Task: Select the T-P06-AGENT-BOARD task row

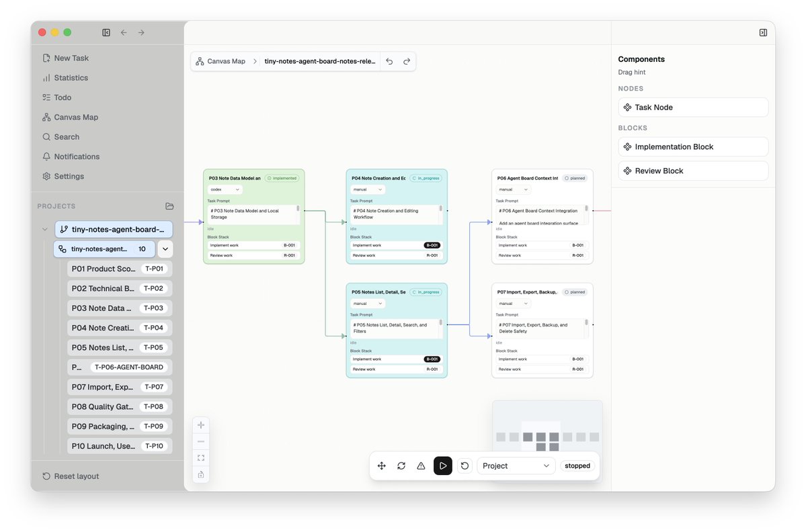Action: tap(120, 367)
